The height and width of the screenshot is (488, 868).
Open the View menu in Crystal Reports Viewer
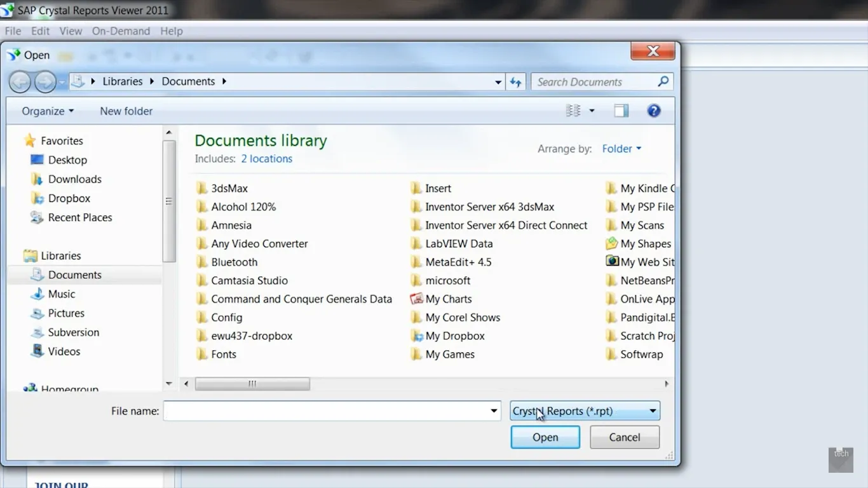pos(71,31)
